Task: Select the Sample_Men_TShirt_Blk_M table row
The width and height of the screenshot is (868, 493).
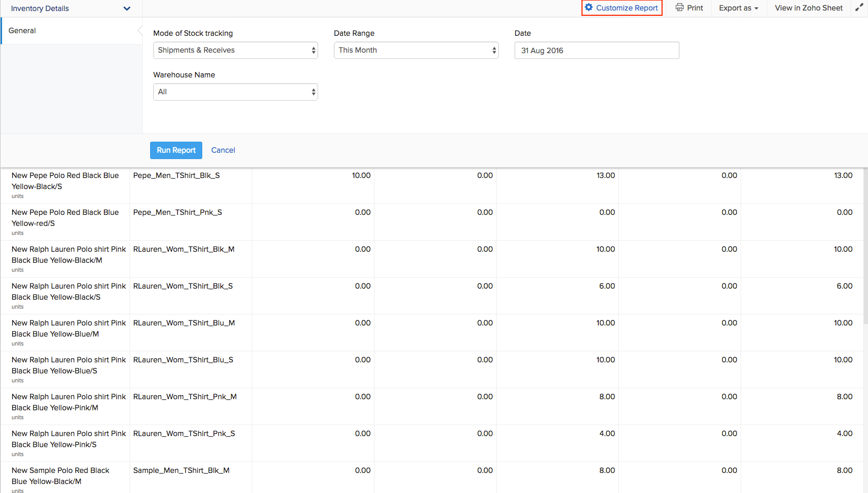Action: [181, 470]
